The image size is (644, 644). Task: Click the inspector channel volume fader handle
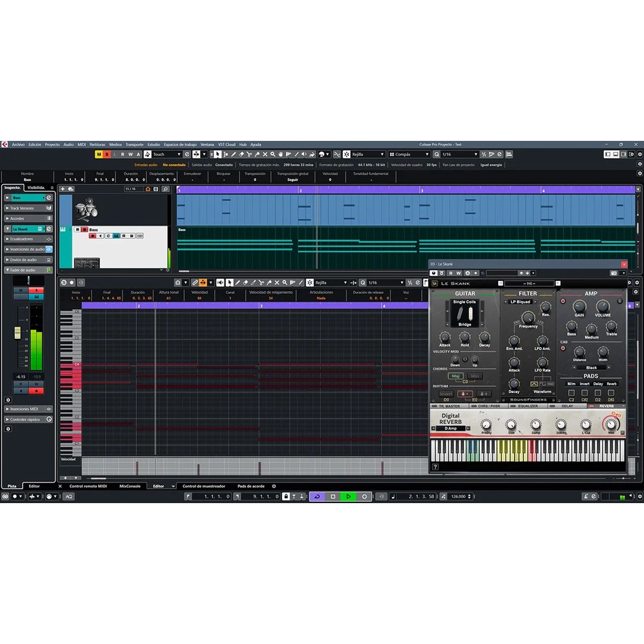[x=17, y=333]
